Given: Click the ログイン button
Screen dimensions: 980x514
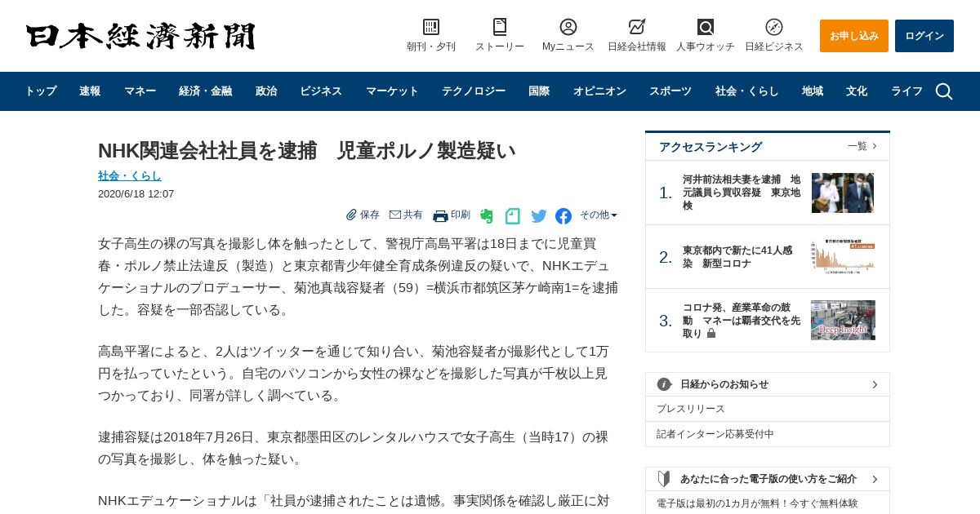Looking at the screenshot, I should click(x=924, y=36).
